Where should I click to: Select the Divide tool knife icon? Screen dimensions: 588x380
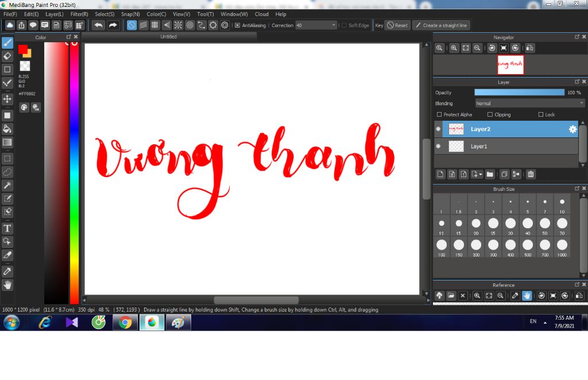click(x=7, y=255)
